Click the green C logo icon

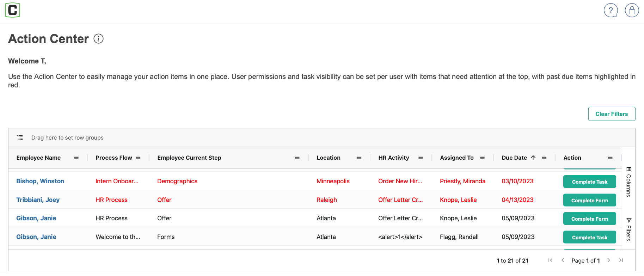pyautogui.click(x=12, y=10)
